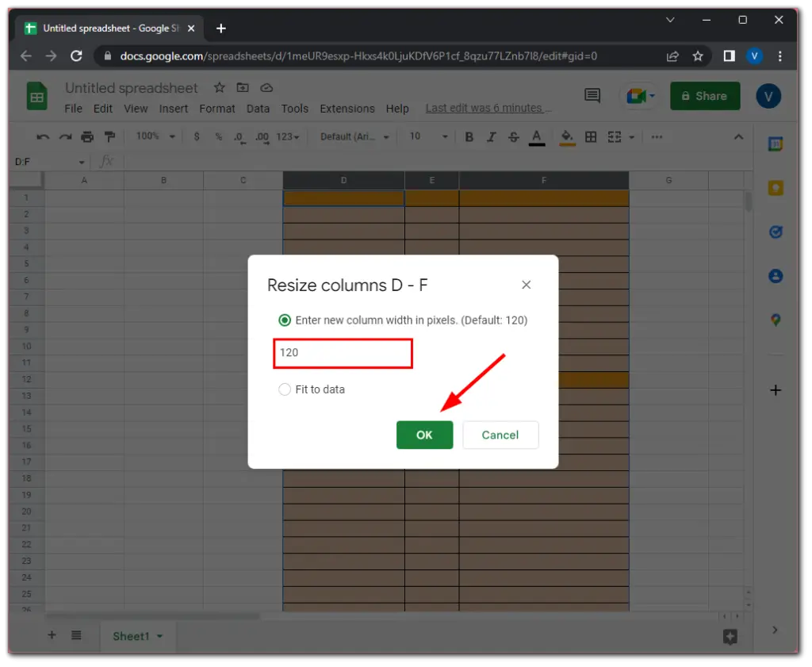
Task: Open the fill color picker
Action: point(567,137)
